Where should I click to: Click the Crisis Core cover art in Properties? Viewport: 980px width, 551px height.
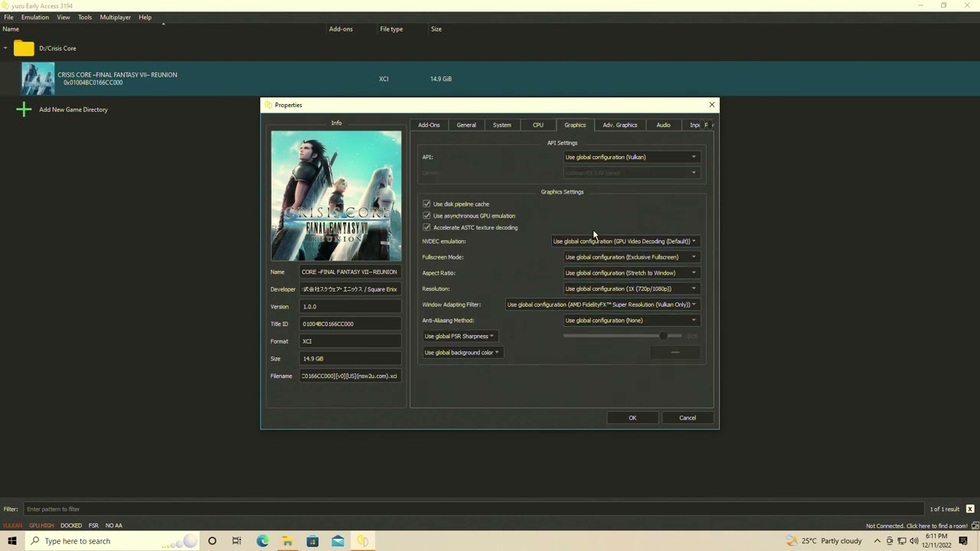(336, 196)
